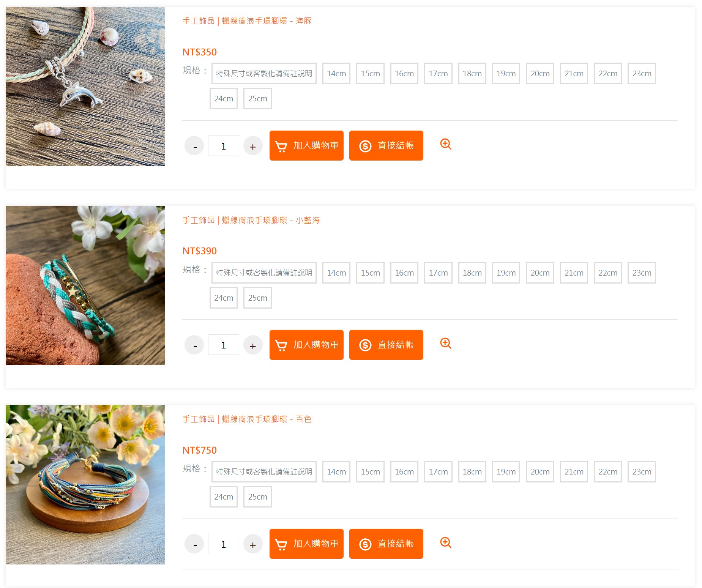Viewport: 702px width, 588px height.
Task: Click quantity field of NT$390 bracelet
Action: click(224, 345)
